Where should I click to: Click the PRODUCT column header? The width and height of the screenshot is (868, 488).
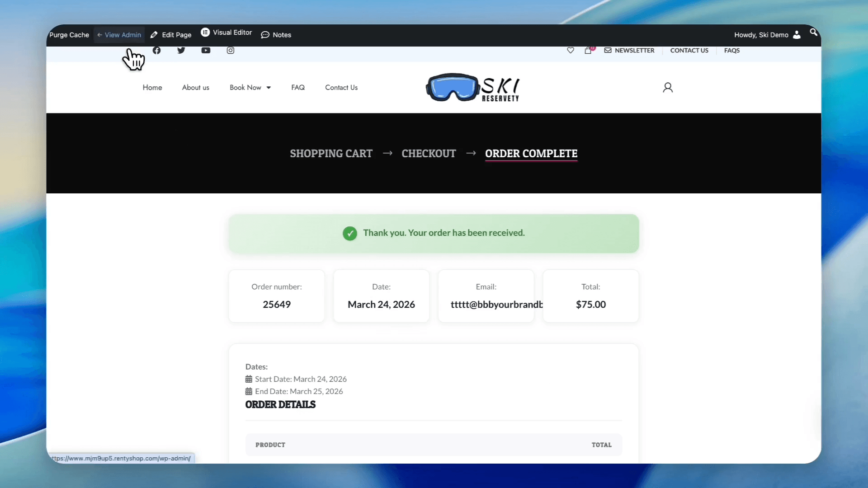[x=270, y=445]
